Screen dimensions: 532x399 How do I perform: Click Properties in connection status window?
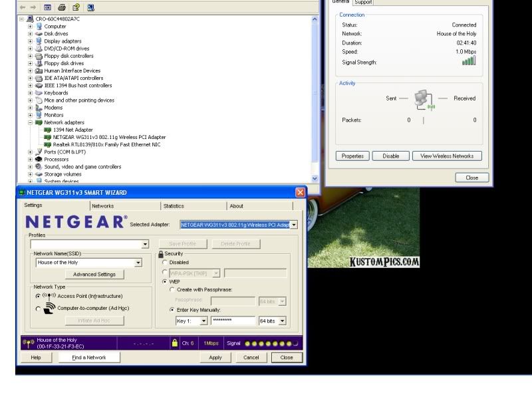(352, 156)
